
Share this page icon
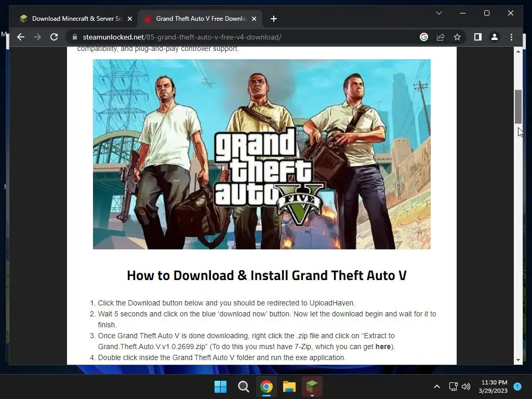[x=441, y=37]
